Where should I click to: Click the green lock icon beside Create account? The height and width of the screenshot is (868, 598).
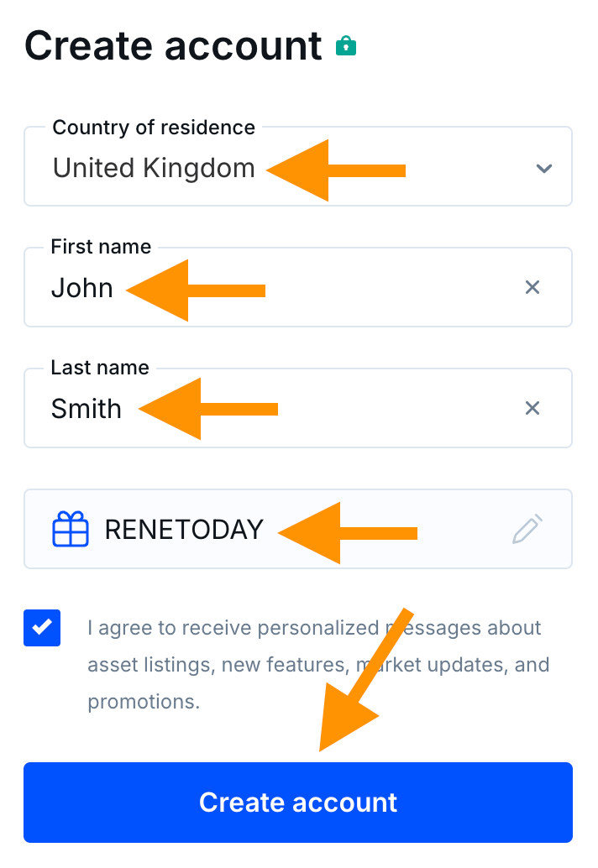(345, 47)
